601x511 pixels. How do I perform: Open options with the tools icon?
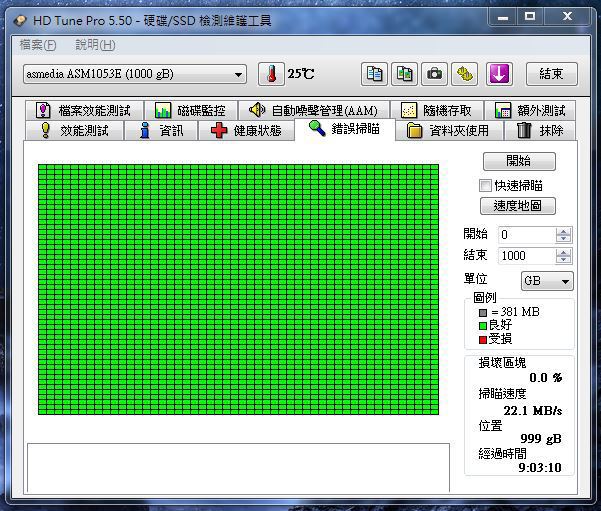click(465, 74)
